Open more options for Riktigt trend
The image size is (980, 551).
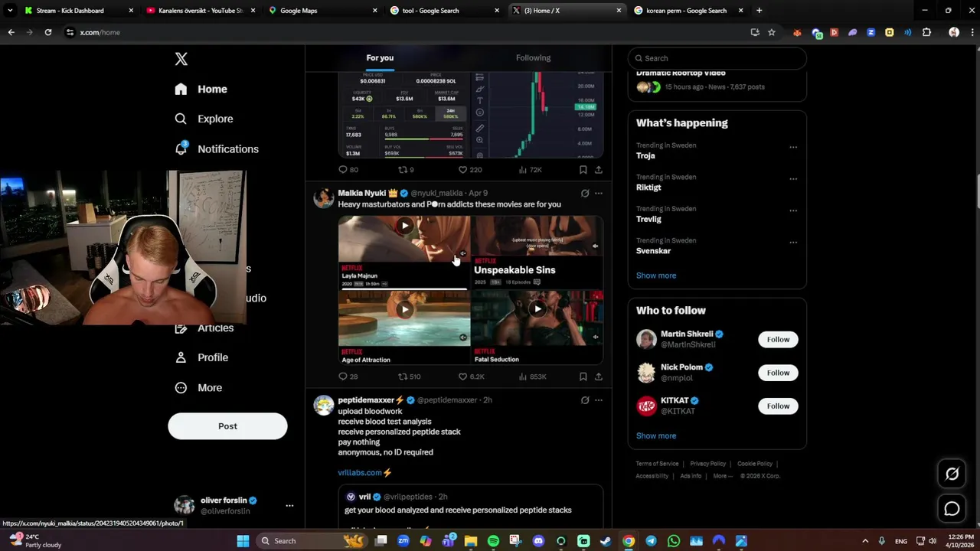pyautogui.click(x=793, y=179)
